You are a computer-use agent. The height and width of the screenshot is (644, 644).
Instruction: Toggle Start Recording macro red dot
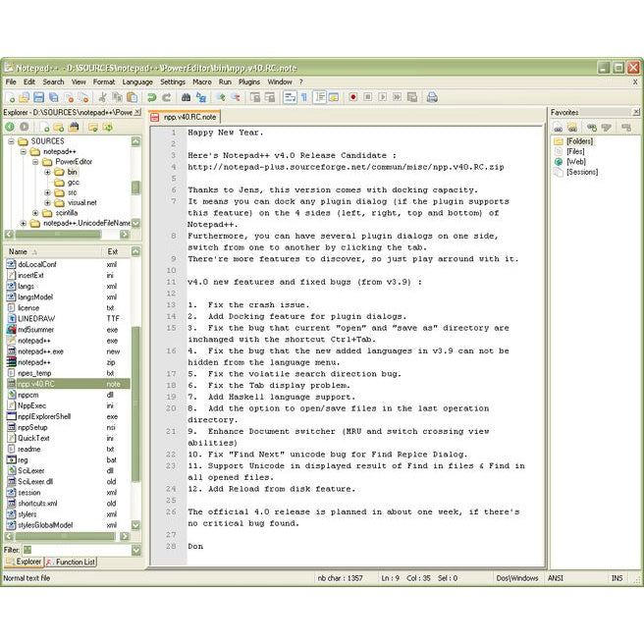coord(352,97)
